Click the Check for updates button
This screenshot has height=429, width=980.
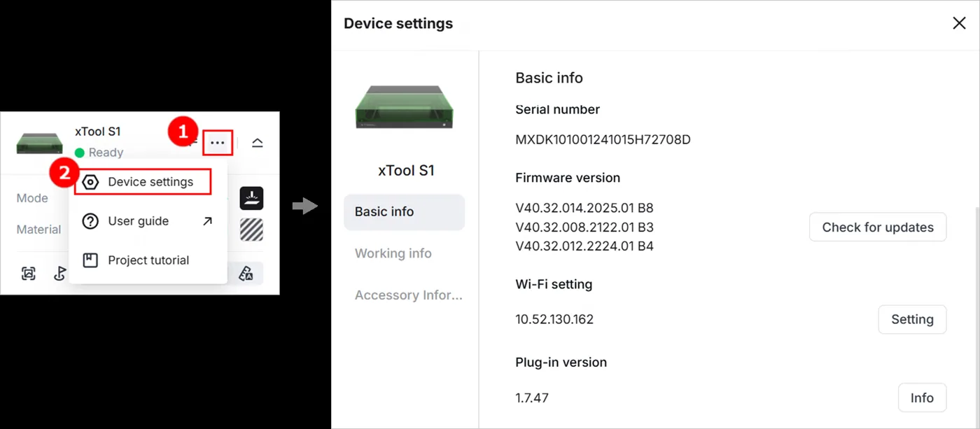click(x=878, y=227)
